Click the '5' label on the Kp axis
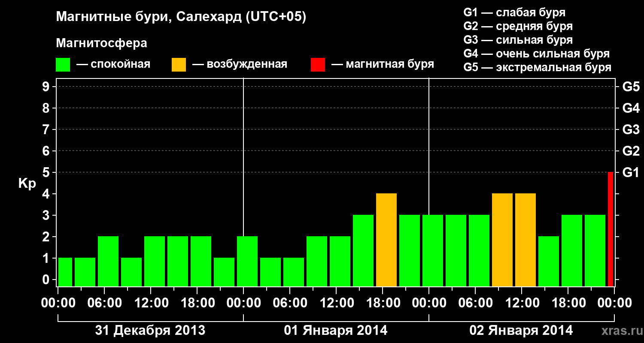Image resolution: width=644 pixels, height=343 pixels. tap(47, 172)
